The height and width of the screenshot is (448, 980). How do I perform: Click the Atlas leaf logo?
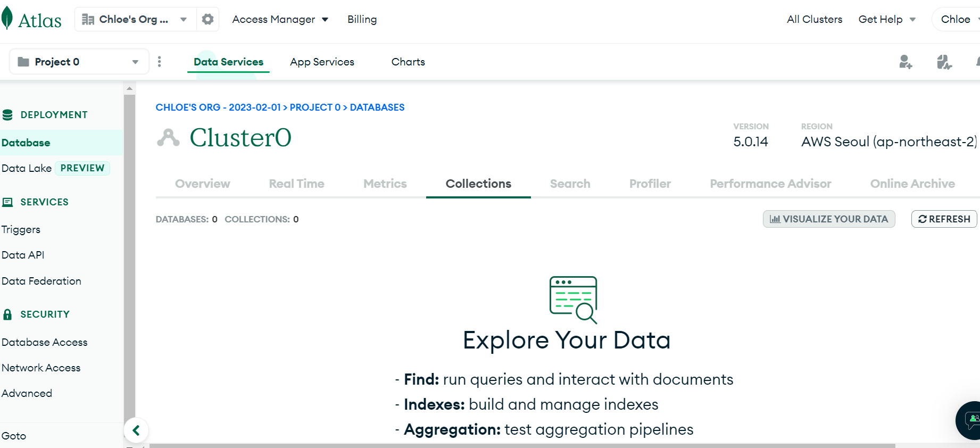click(x=7, y=18)
